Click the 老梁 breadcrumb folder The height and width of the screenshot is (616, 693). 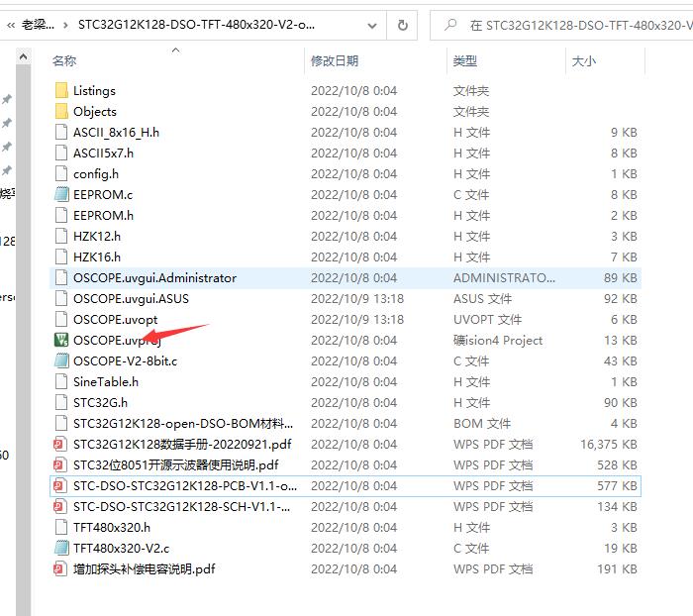coord(38,25)
